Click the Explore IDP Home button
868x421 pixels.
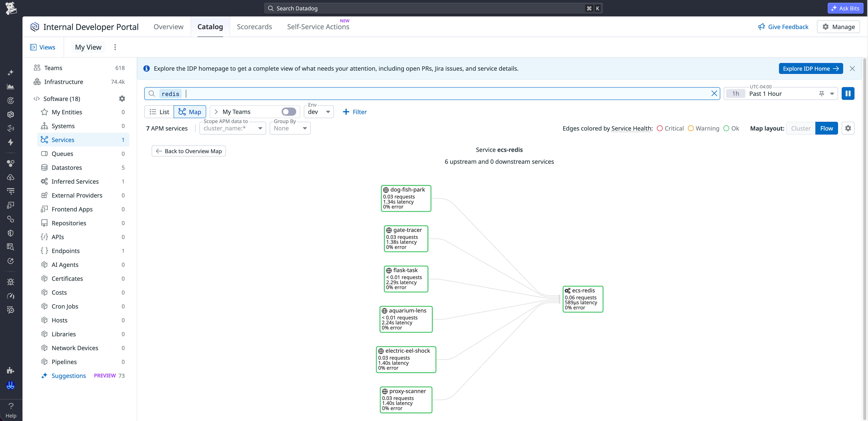pos(811,69)
